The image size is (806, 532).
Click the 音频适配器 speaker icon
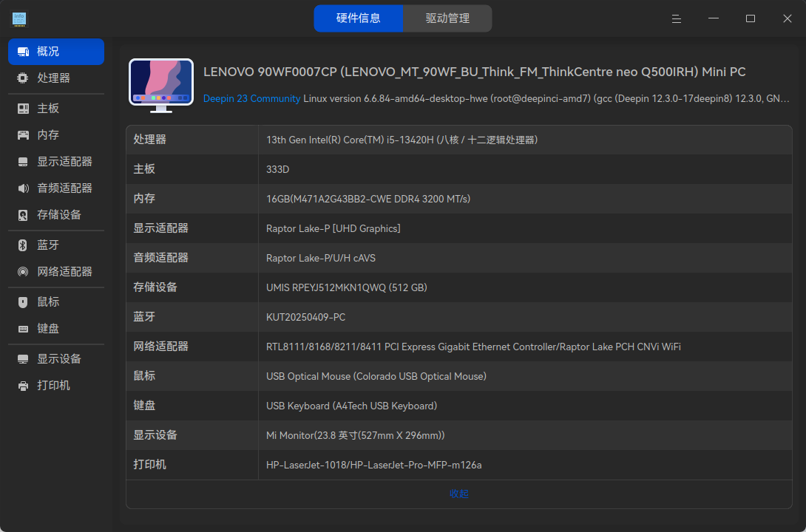[23, 188]
